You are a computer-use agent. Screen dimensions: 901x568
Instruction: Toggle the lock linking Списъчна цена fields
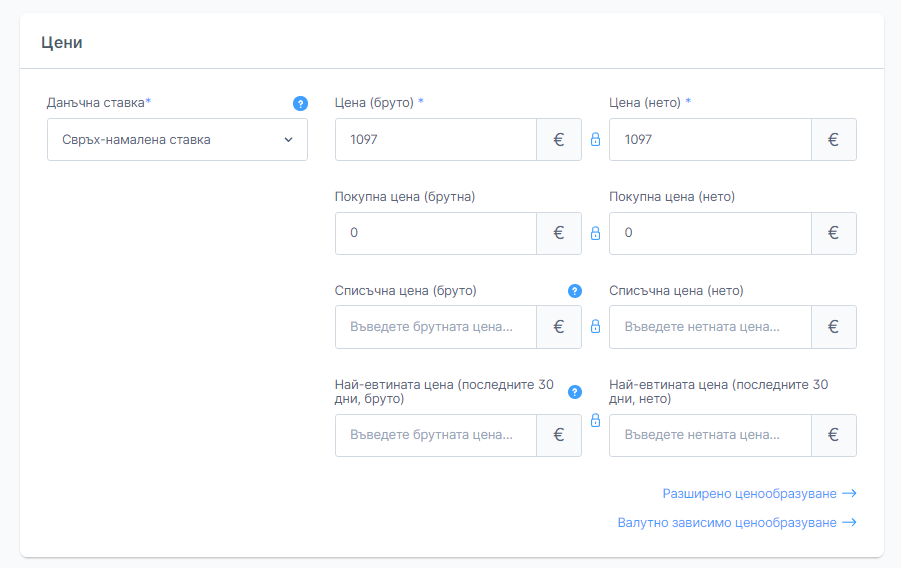(595, 327)
